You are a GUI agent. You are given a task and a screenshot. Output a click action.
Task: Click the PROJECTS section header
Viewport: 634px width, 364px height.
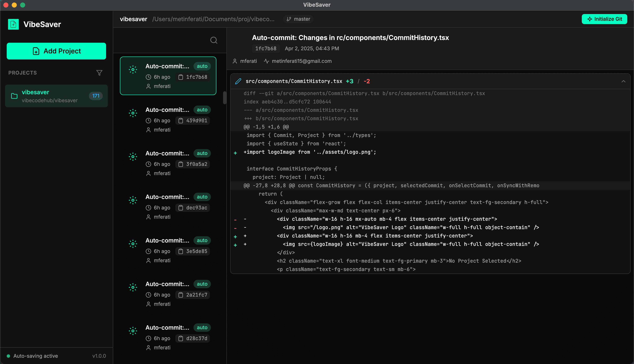pos(22,73)
